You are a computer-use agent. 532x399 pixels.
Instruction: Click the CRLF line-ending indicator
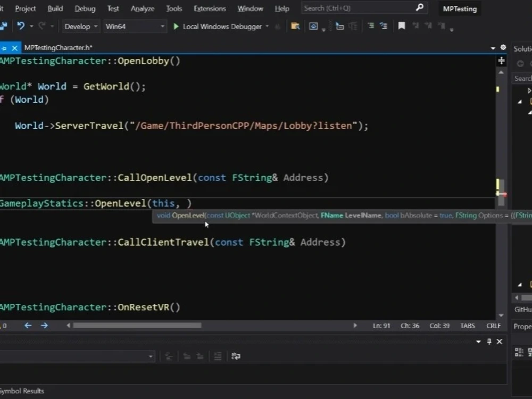tap(493, 326)
